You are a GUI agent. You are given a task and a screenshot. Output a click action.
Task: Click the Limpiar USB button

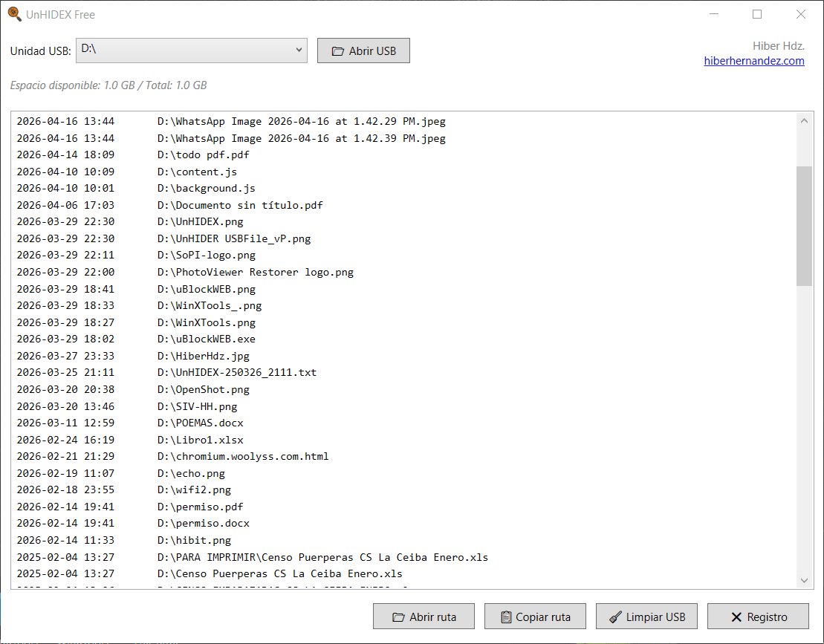pyautogui.click(x=646, y=616)
